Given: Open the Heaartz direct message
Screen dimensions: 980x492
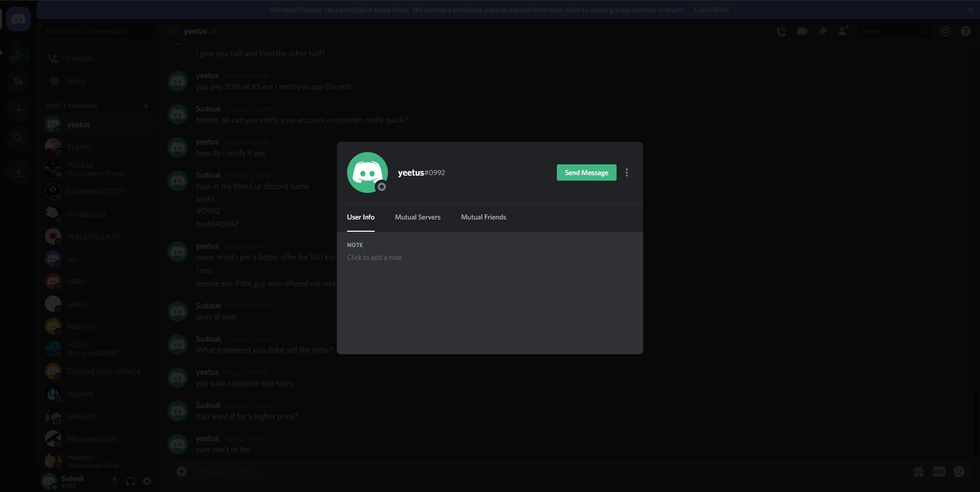Looking at the screenshot, I should point(98,461).
